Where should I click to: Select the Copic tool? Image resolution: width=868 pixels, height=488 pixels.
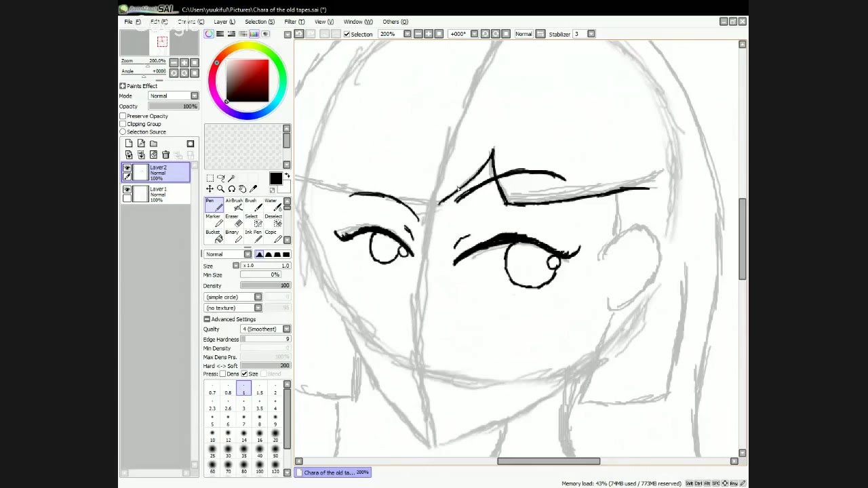coord(272,237)
